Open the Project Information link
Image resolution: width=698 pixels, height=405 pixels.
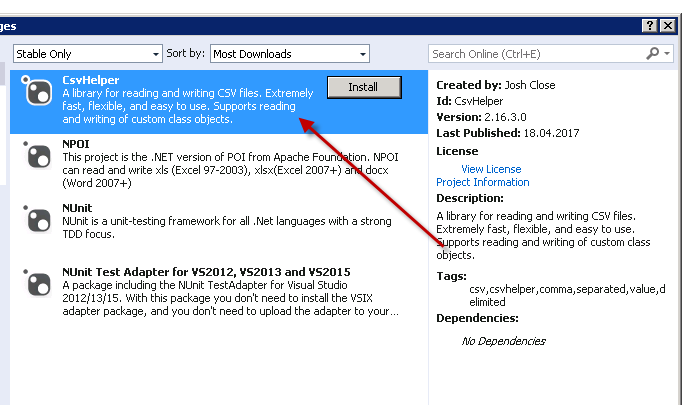483,182
